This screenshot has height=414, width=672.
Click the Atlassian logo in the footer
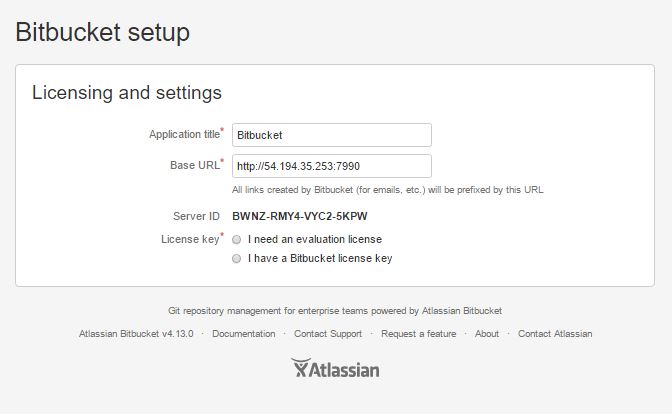(335, 369)
